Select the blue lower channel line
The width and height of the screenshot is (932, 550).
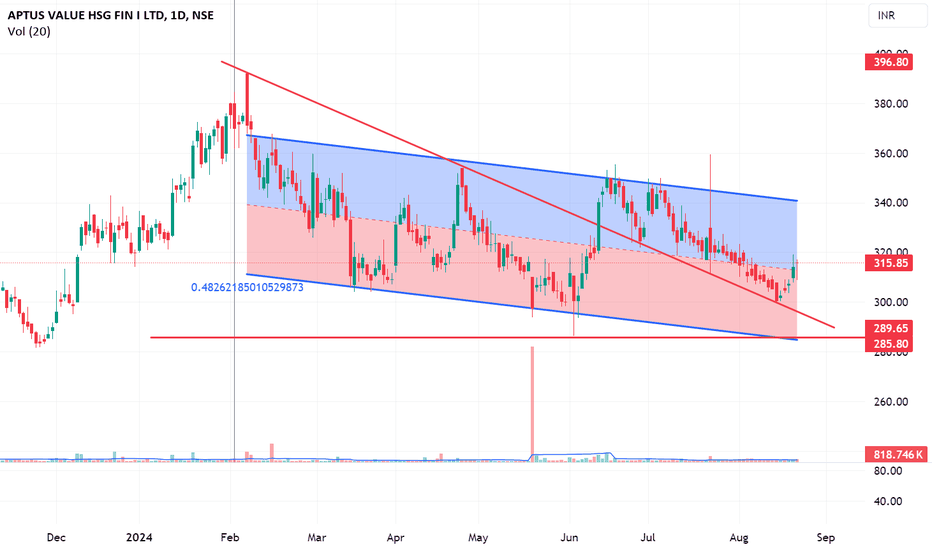(522, 307)
